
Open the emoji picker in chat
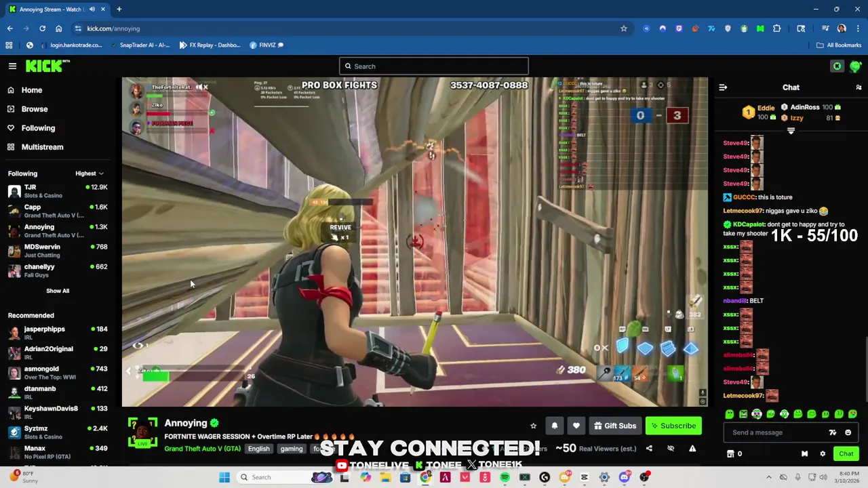pos(848,432)
